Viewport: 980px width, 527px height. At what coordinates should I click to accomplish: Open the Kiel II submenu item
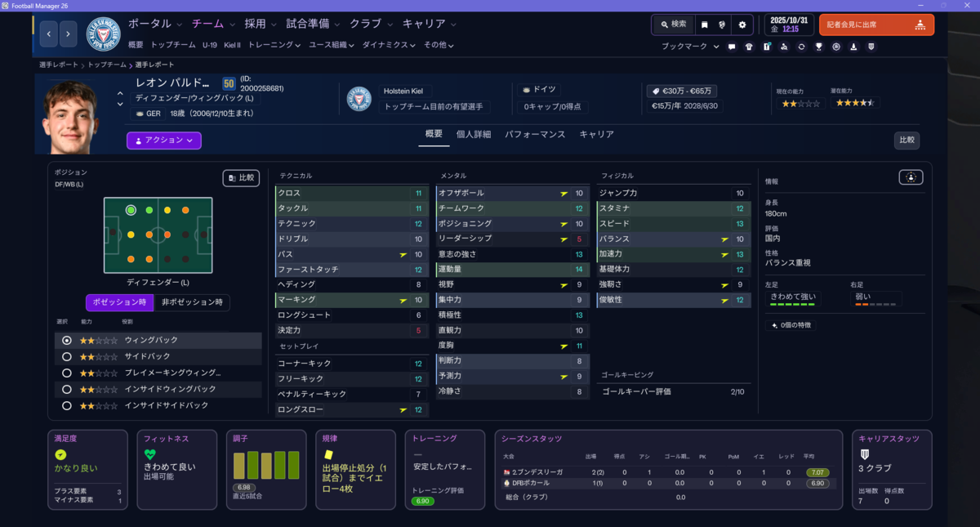(233, 46)
